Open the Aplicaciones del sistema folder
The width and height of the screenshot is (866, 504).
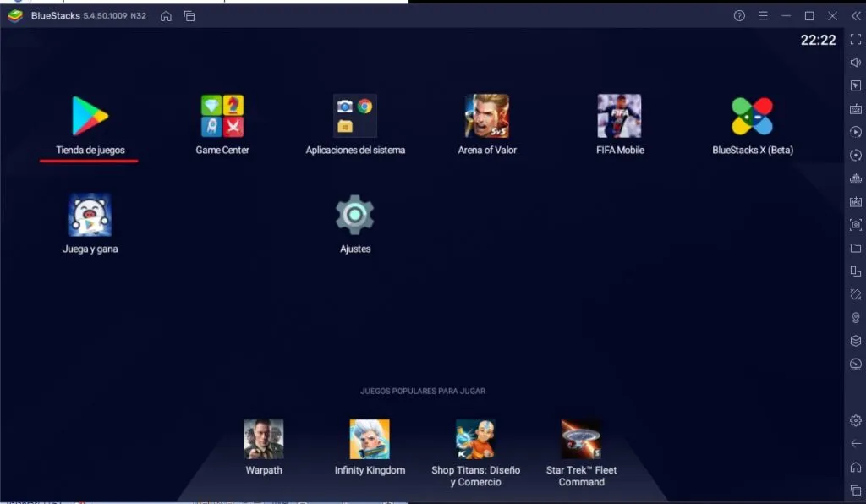coord(354,116)
